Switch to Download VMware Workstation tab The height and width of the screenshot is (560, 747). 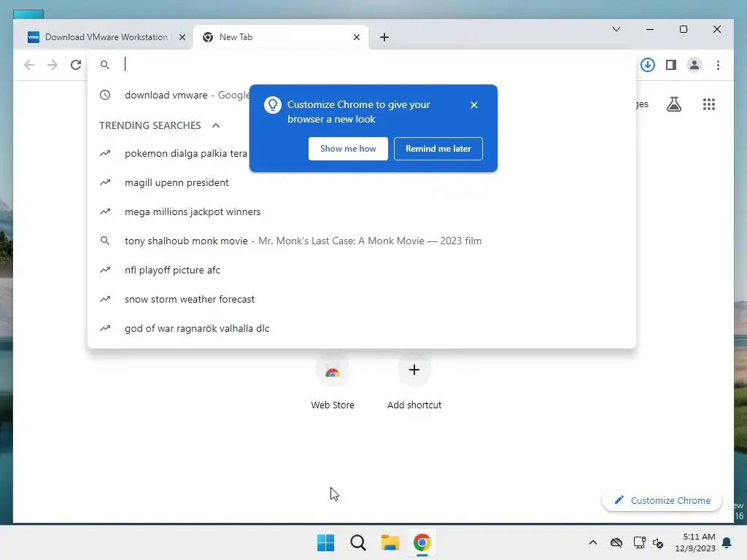click(x=106, y=37)
